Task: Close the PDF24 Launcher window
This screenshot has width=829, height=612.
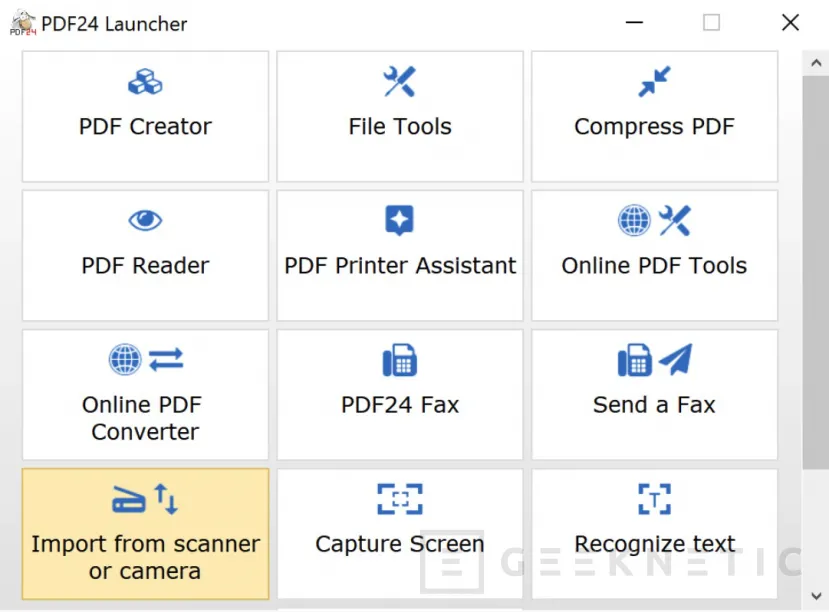Action: pos(790,23)
